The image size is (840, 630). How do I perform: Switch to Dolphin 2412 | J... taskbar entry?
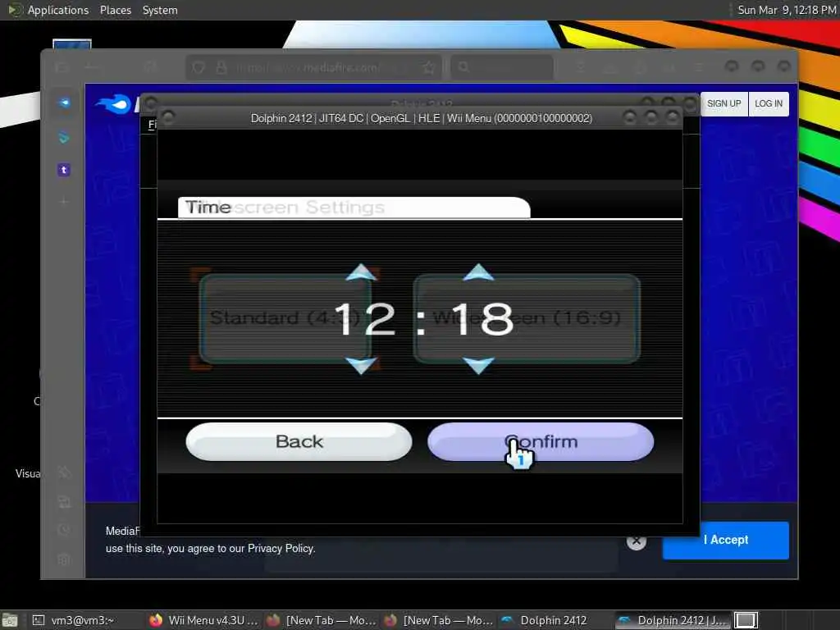672,620
